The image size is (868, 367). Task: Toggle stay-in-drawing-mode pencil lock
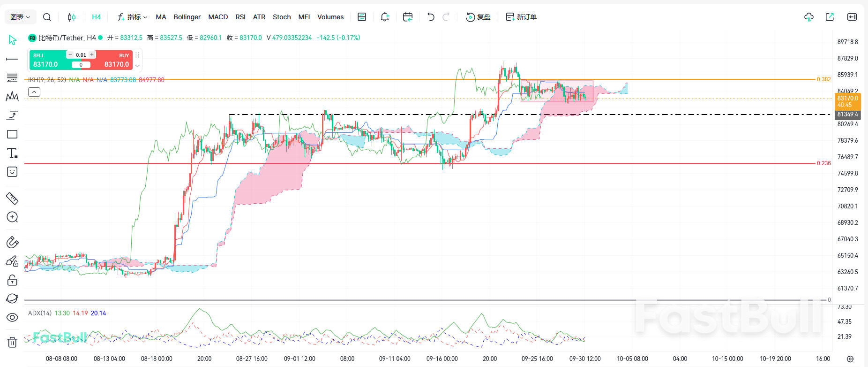12,261
